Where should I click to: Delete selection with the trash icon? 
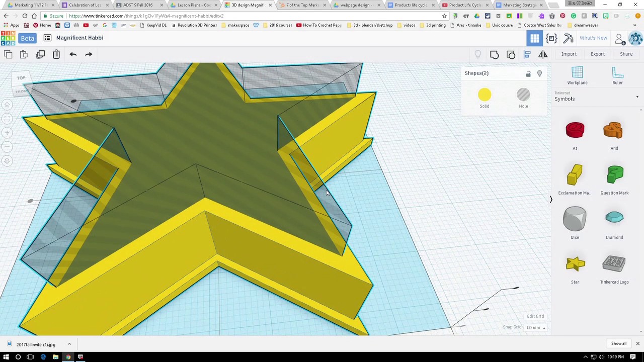(56, 54)
